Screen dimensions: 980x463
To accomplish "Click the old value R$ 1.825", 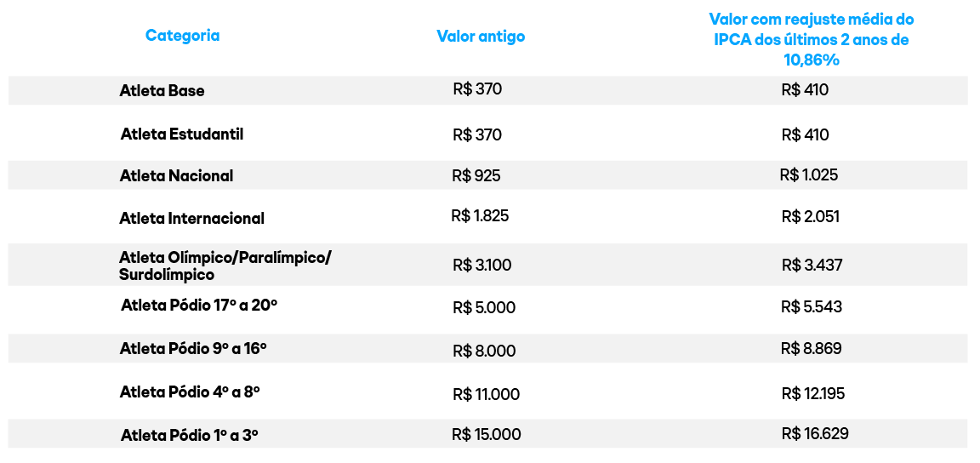I will point(480,217).
